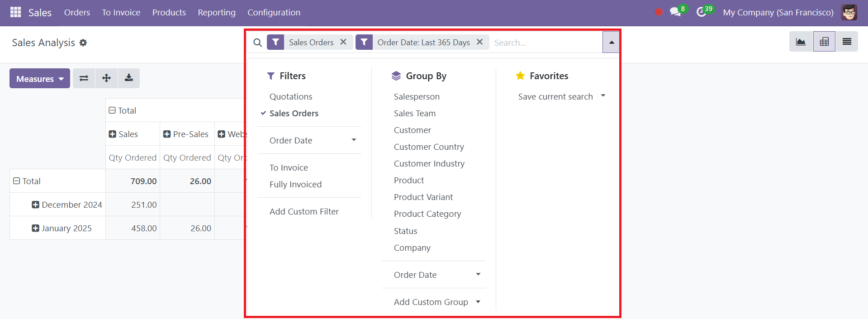Focus the Search input field

[546, 43]
